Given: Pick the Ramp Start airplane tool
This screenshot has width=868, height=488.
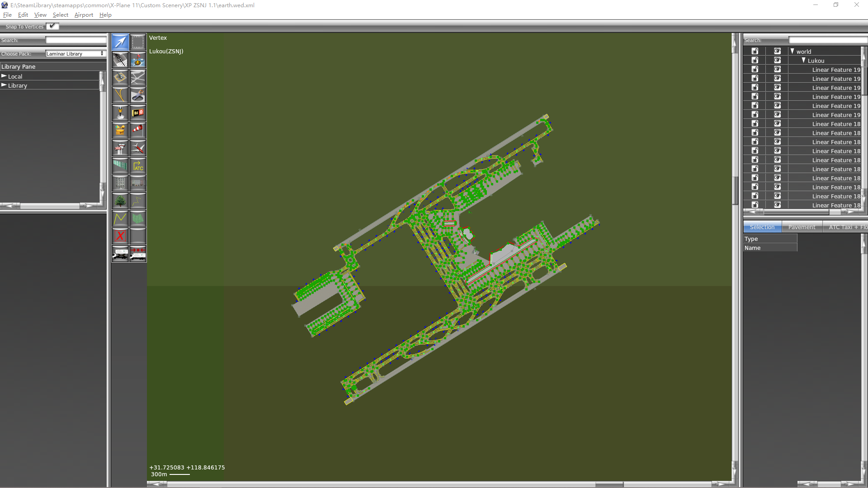Looking at the screenshot, I should point(138,148).
